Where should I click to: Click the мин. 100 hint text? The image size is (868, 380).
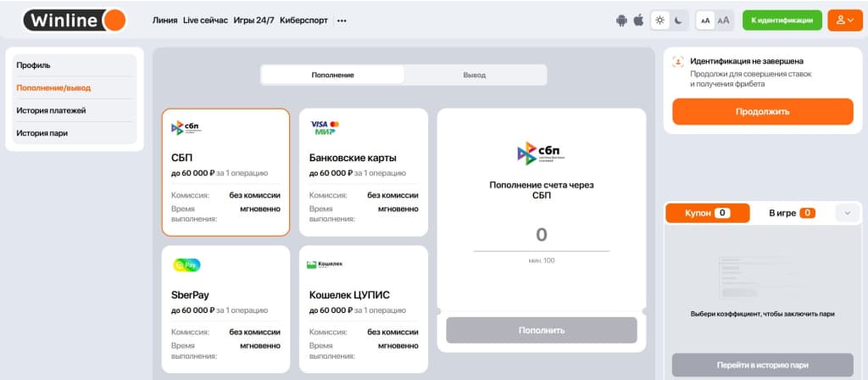[542, 260]
